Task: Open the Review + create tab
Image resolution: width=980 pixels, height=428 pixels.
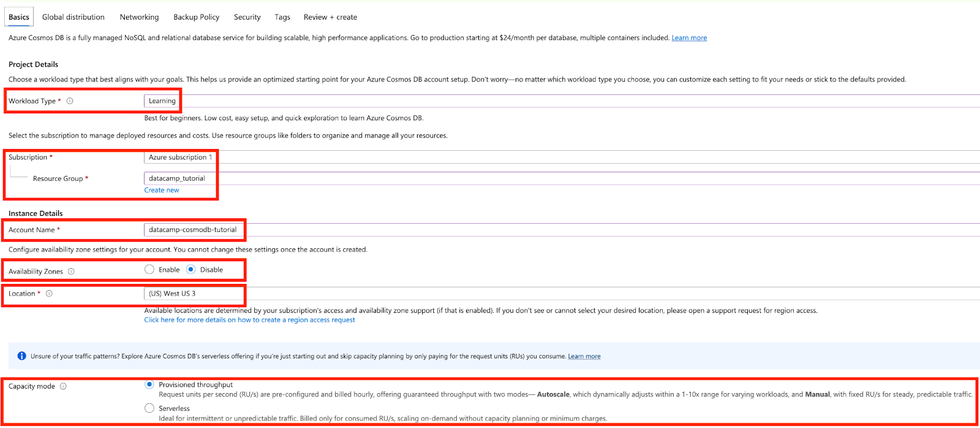Action: pyautogui.click(x=330, y=17)
